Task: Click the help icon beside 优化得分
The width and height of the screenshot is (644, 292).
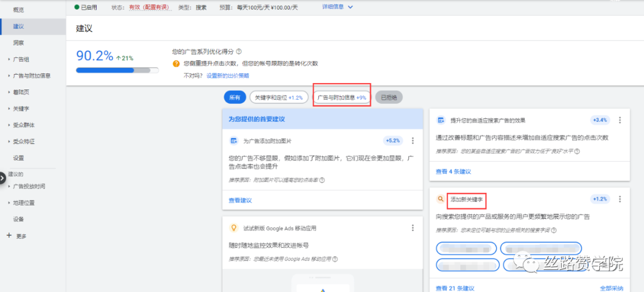Action: [x=239, y=52]
